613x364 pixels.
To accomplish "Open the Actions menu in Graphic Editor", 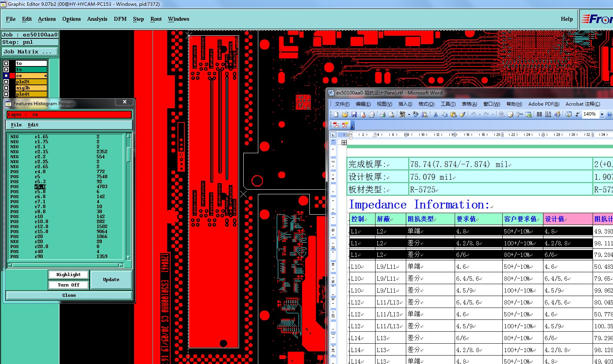I will (x=47, y=19).
